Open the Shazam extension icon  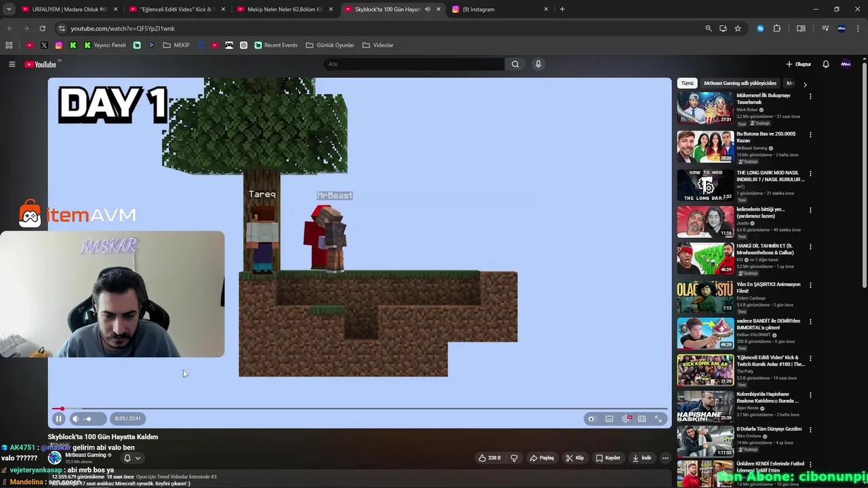tap(760, 28)
